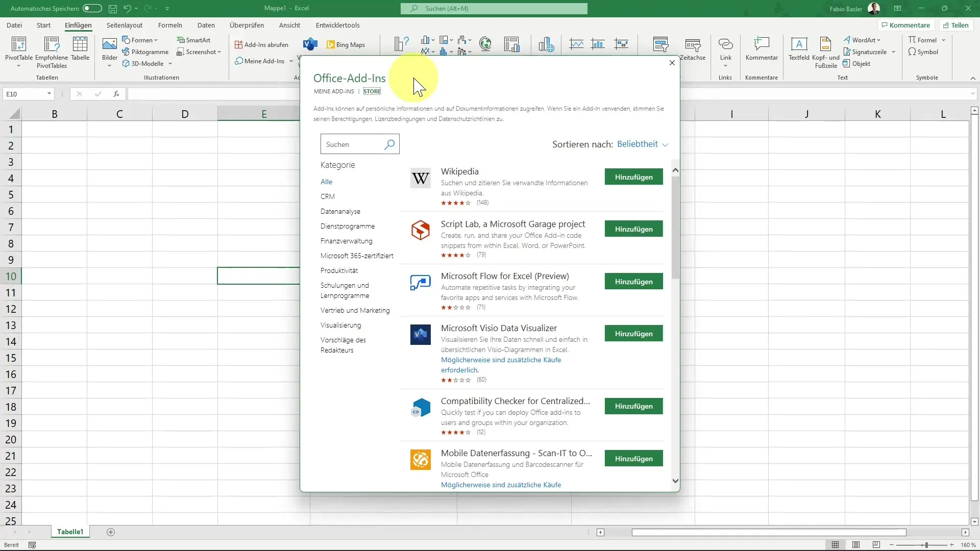Open the 3D Map icon
This screenshot has width=980, height=551.
pyautogui.click(x=546, y=44)
